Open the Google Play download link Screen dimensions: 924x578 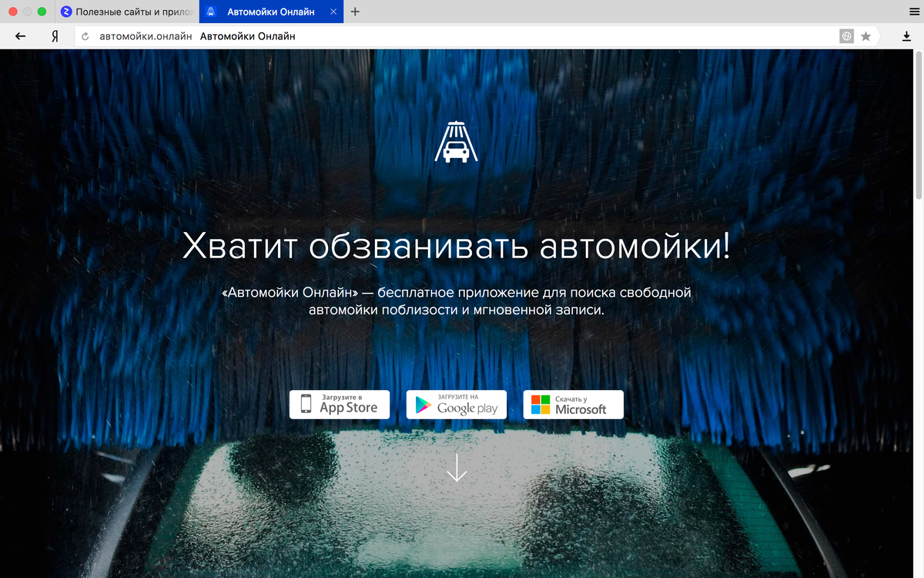pyautogui.click(x=457, y=404)
